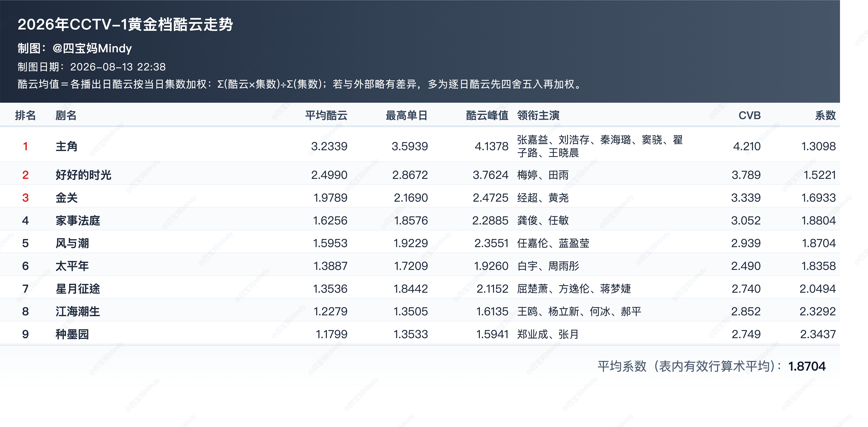Click the average value 3.2339

[x=329, y=146]
